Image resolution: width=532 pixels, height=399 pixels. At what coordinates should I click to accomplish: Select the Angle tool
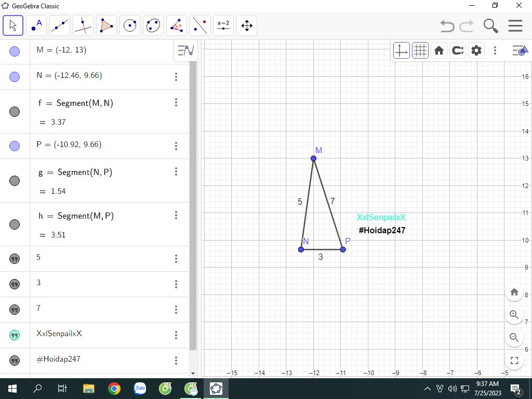tap(177, 25)
